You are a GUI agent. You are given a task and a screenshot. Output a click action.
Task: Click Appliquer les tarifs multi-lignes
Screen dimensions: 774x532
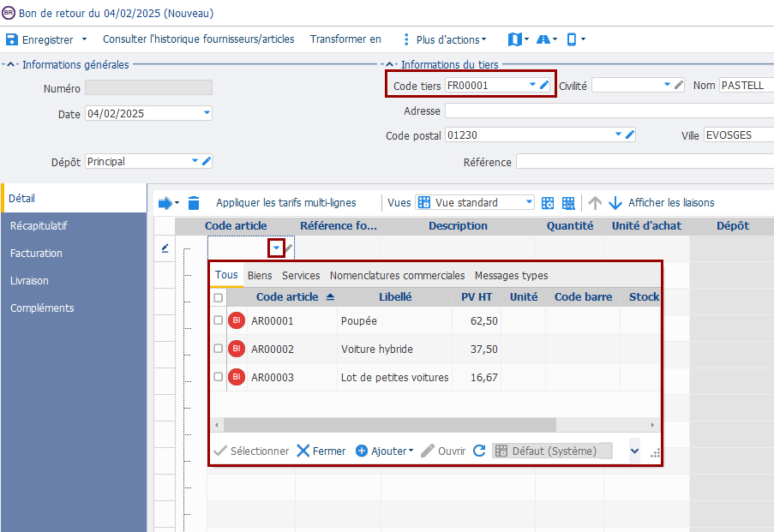(285, 203)
